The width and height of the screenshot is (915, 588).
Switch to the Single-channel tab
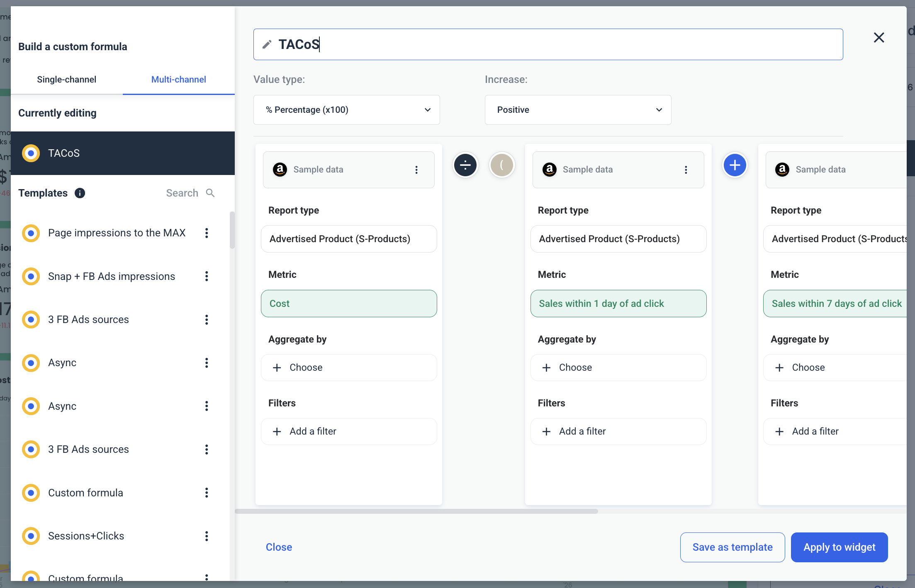[x=66, y=80]
